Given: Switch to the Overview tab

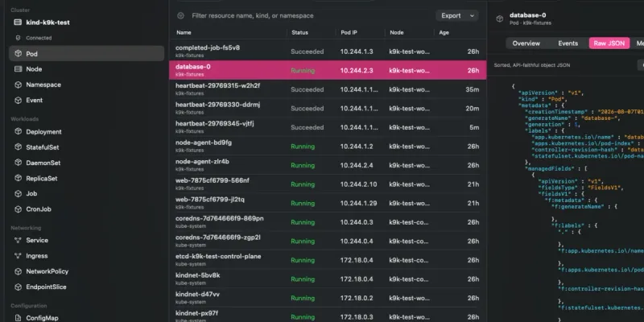Looking at the screenshot, I should point(526,43).
